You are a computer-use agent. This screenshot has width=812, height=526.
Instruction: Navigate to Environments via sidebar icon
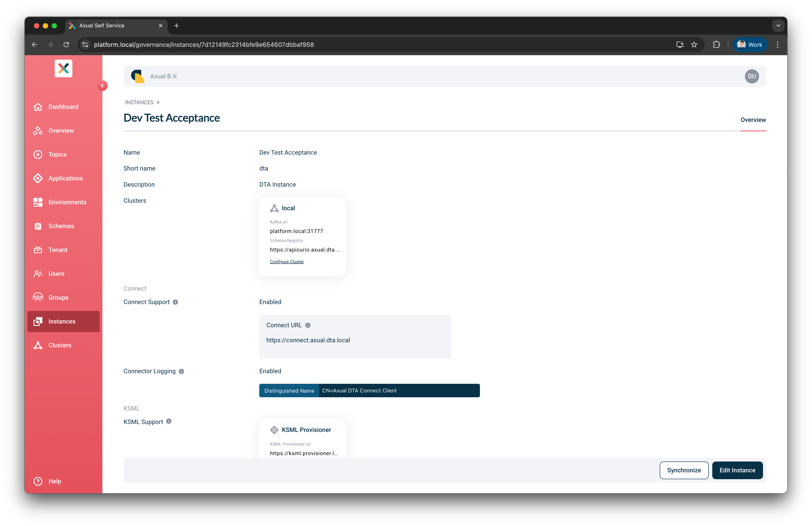point(38,202)
